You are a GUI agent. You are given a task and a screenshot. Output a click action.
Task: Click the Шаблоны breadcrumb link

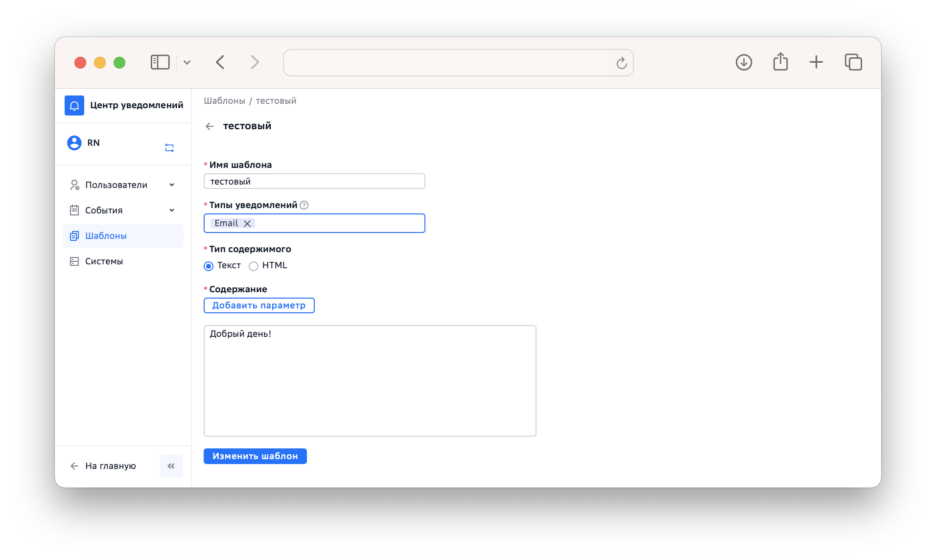pyautogui.click(x=225, y=101)
